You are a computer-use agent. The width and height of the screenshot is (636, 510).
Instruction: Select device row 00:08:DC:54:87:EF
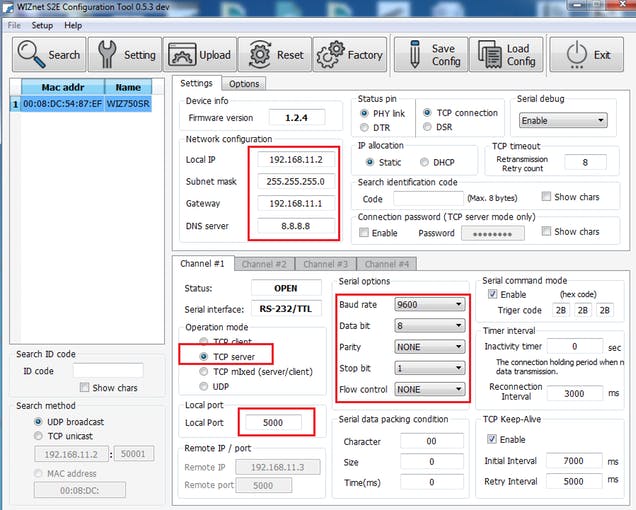62,104
